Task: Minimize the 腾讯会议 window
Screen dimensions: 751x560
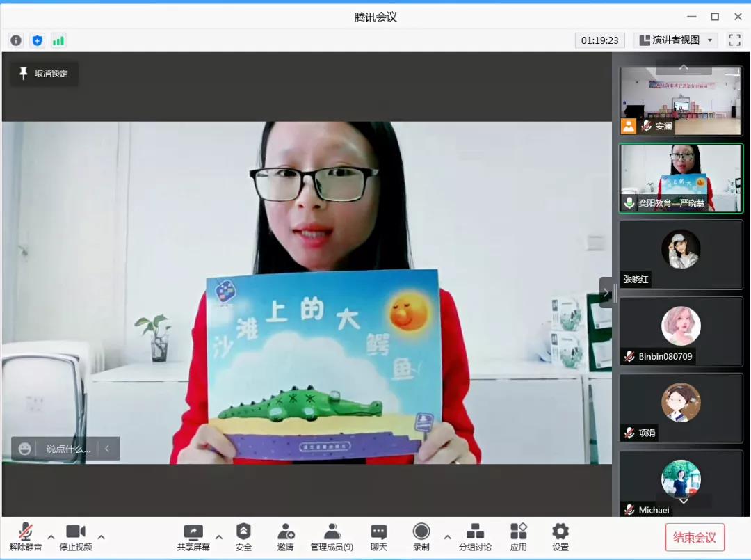Action: [x=692, y=16]
